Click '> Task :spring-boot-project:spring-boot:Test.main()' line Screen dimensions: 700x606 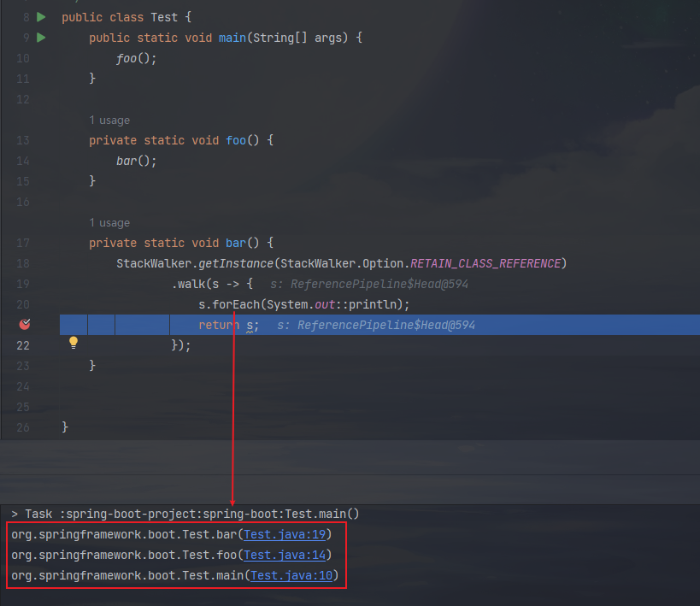[x=185, y=514]
